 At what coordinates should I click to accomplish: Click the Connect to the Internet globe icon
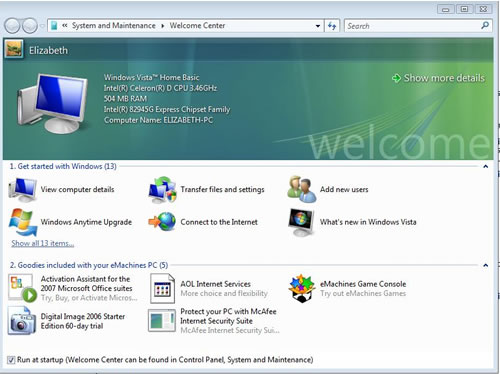(162, 222)
